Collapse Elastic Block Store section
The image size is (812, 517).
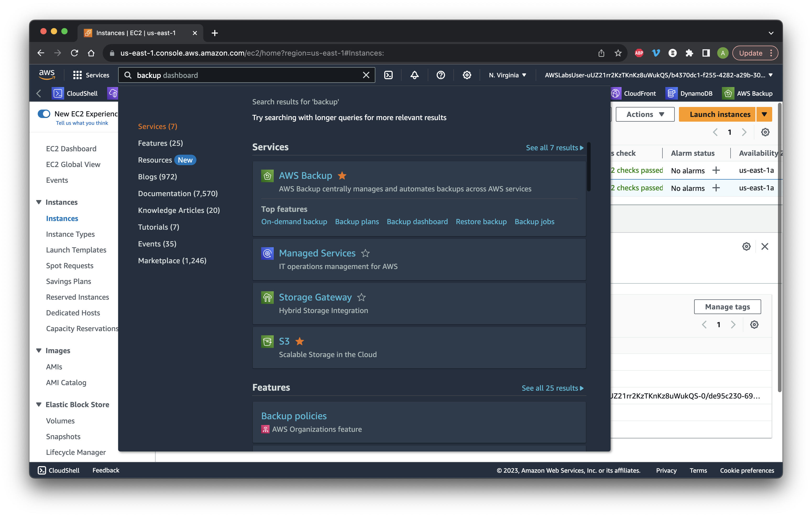tap(39, 404)
